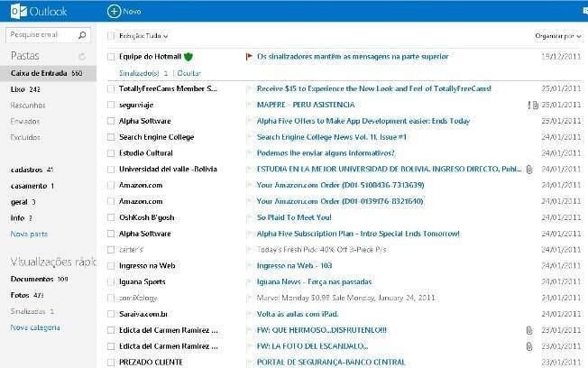588x368 pixels.
Task: Click the Ocultar link
Action: 189,73
